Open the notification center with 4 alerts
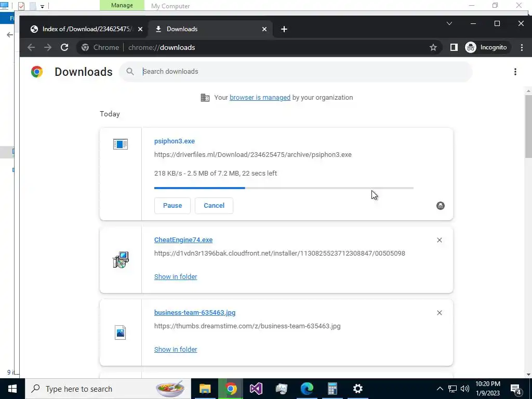This screenshot has width=532, height=399. click(x=516, y=389)
